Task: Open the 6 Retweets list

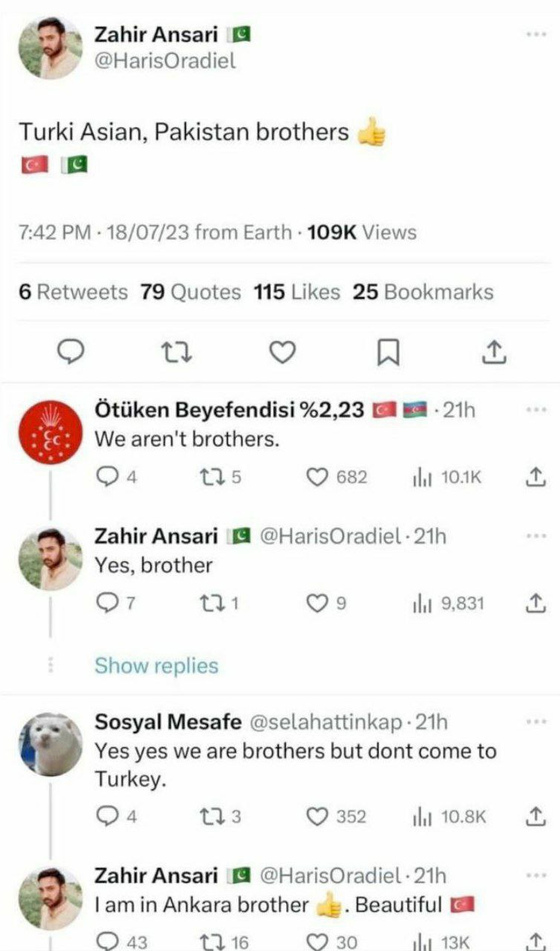Action: 73,292
